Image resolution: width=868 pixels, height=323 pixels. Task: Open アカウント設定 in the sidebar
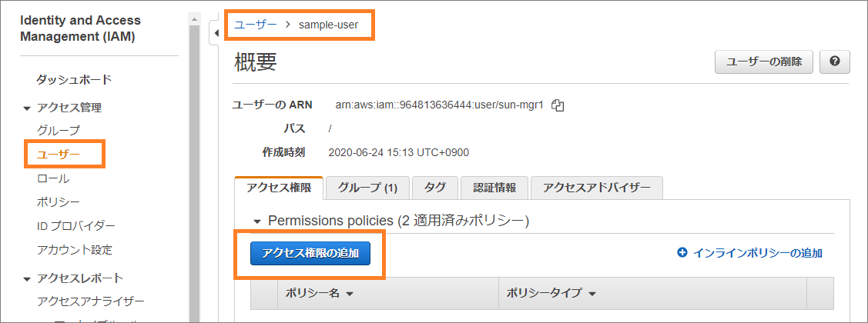[x=74, y=250]
